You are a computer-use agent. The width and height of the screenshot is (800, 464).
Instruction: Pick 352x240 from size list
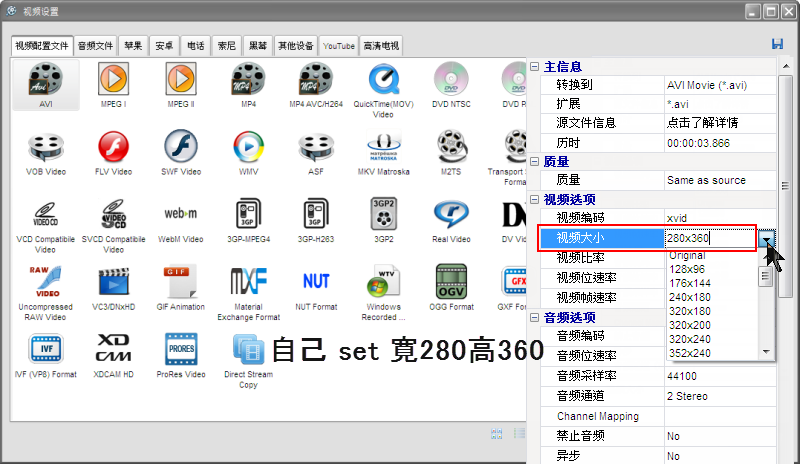690,353
